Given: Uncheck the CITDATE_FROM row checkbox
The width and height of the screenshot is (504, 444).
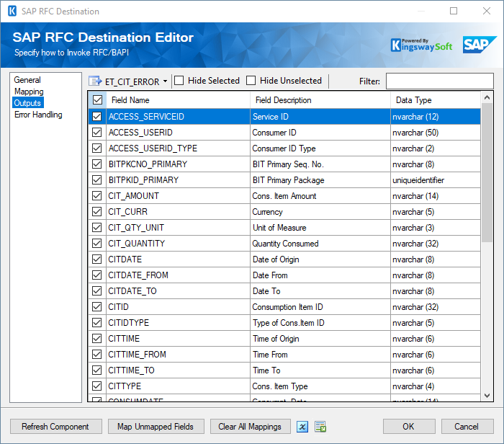Looking at the screenshot, I should (x=96, y=275).
